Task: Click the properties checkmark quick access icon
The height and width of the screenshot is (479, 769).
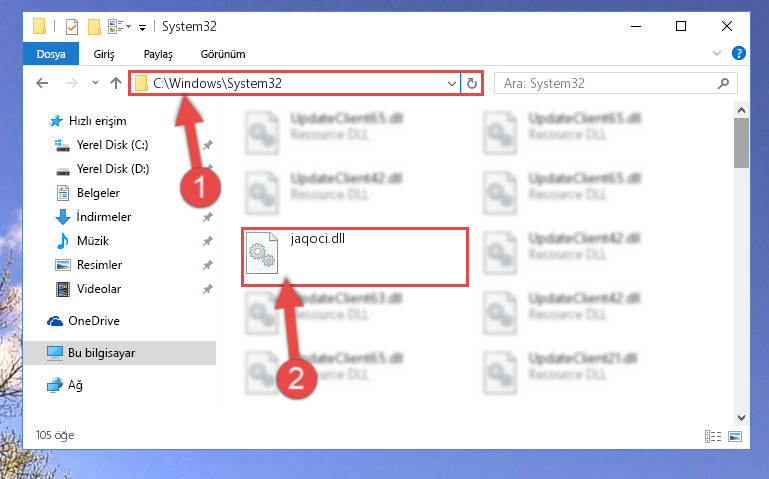Action: 72,26
